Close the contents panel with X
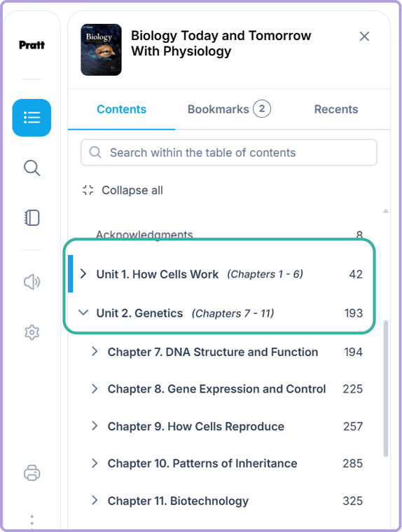This screenshot has width=402, height=532. point(364,36)
